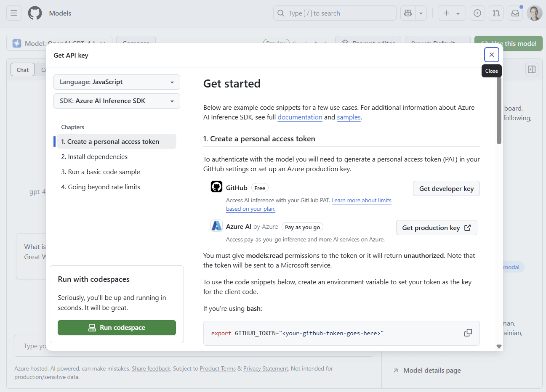
Task: Click the dialog vertical scrollbar thumb
Action: (499, 110)
